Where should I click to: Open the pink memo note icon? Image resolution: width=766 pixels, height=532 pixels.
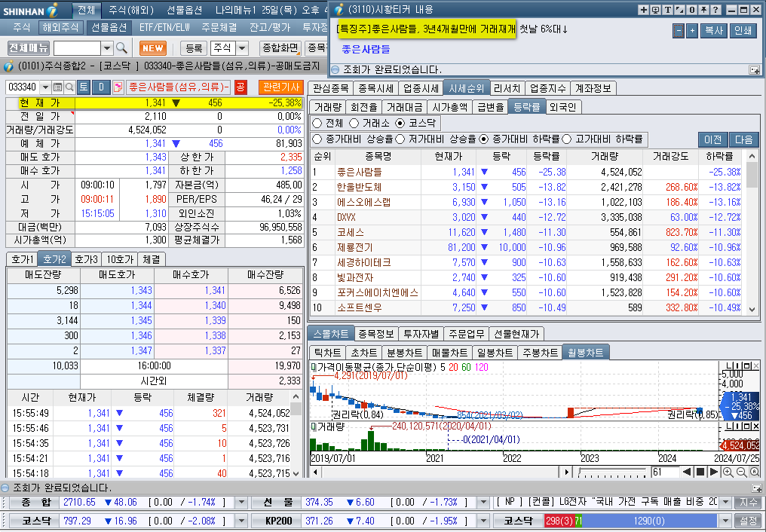pos(118,87)
